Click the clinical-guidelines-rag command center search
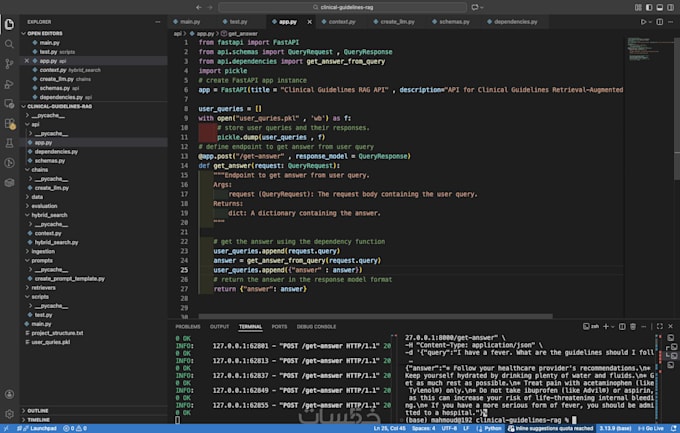The image size is (680, 433). click(x=343, y=7)
